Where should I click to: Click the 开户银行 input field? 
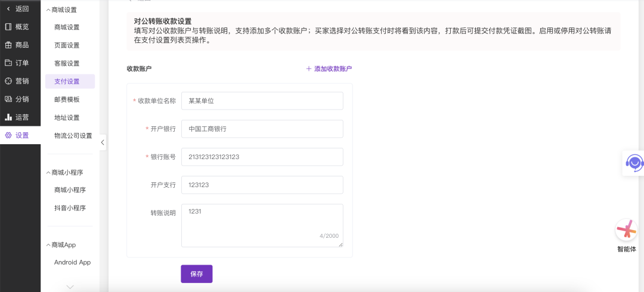(x=262, y=129)
